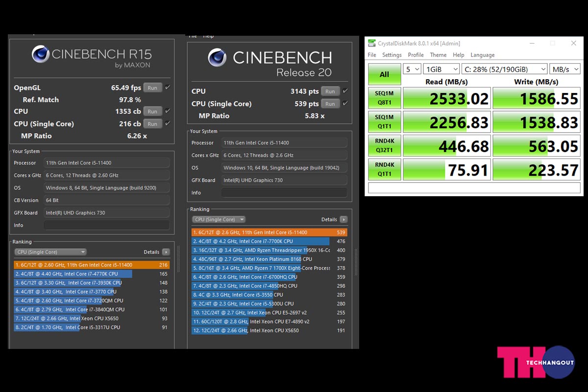The height and width of the screenshot is (392, 588).
Task: Select the i7-7700K ranking row in Cinebench R20
Action: click(x=269, y=241)
